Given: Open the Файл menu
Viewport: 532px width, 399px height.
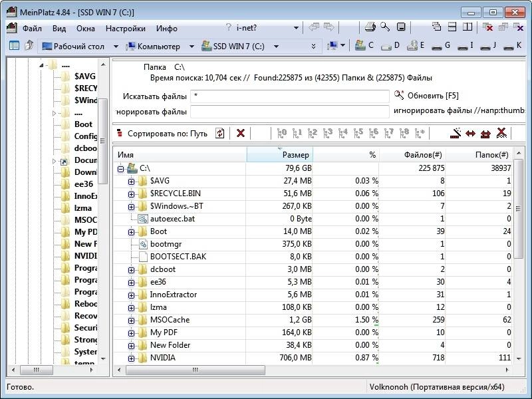Looking at the screenshot, I should [x=32, y=29].
